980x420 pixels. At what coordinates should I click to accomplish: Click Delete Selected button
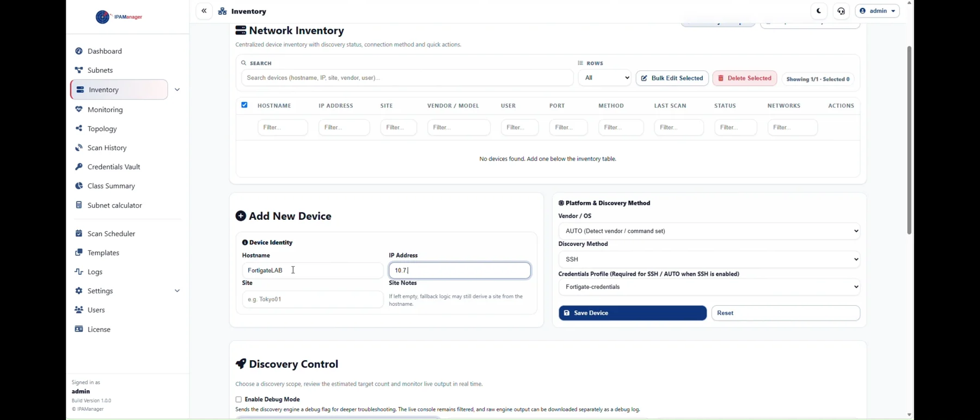tap(745, 78)
